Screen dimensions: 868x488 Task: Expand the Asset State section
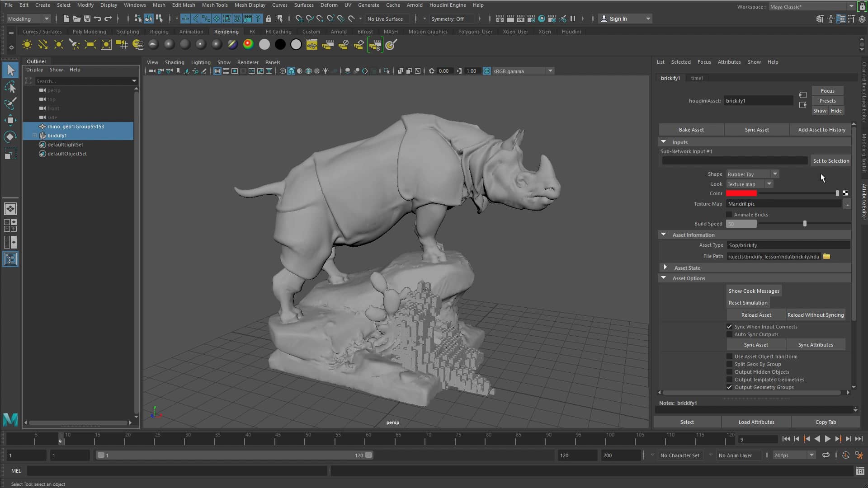(x=665, y=267)
